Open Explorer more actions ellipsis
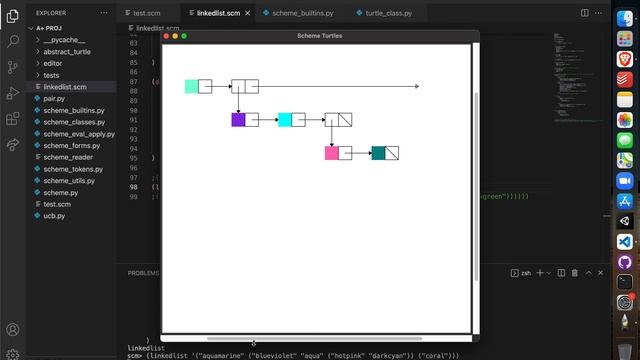The image size is (640, 360). (x=104, y=13)
